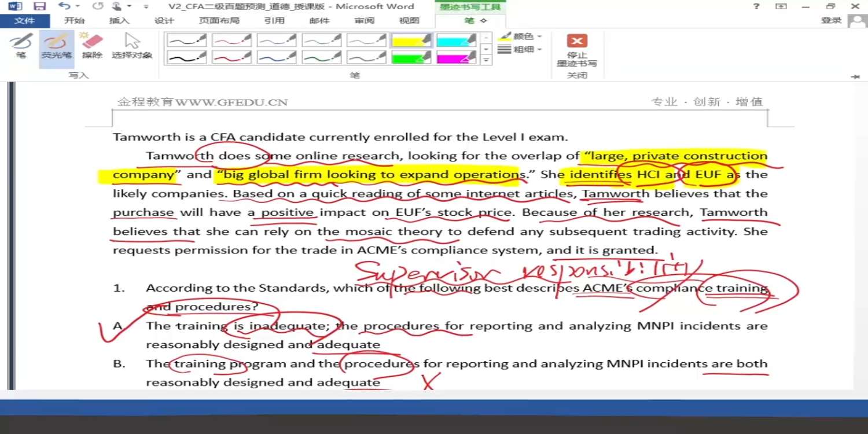Click the Save icon in quick access toolbar
The image size is (868, 434).
[39, 6]
